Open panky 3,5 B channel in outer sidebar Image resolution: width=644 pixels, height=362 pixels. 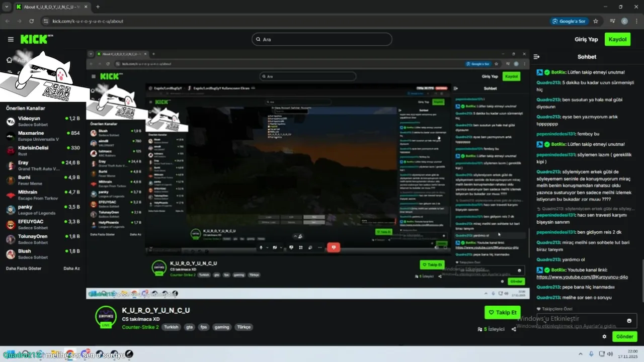(43, 210)
